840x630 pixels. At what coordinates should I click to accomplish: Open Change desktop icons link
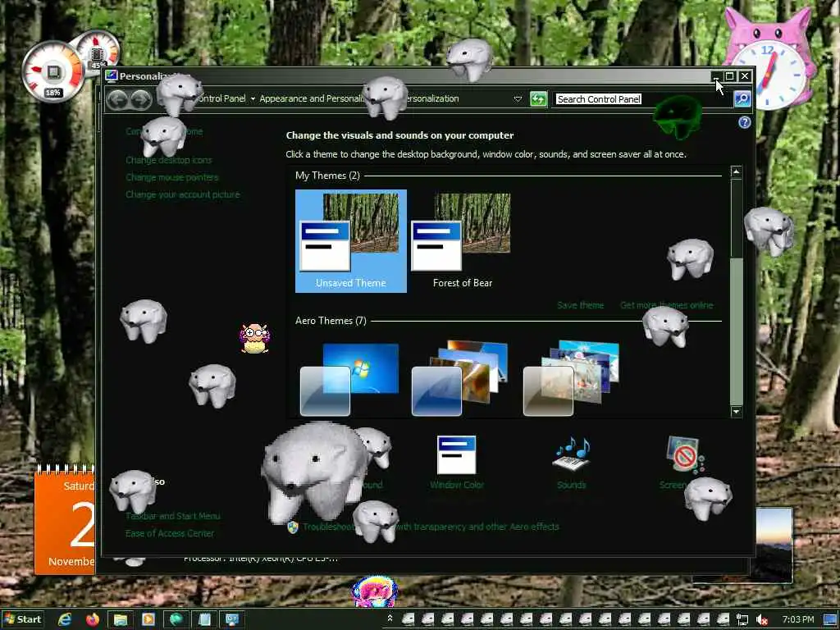[169, 160]
